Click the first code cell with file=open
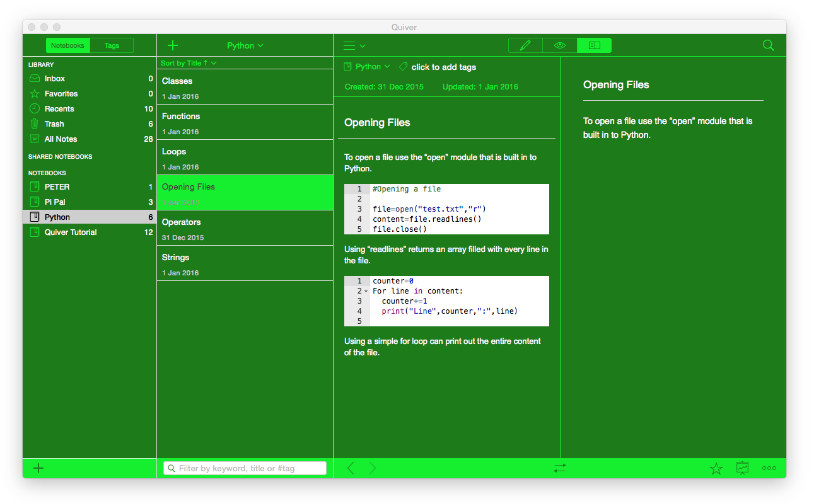The width and height of the screenshot is (826, 504). [x=446, y=209]
